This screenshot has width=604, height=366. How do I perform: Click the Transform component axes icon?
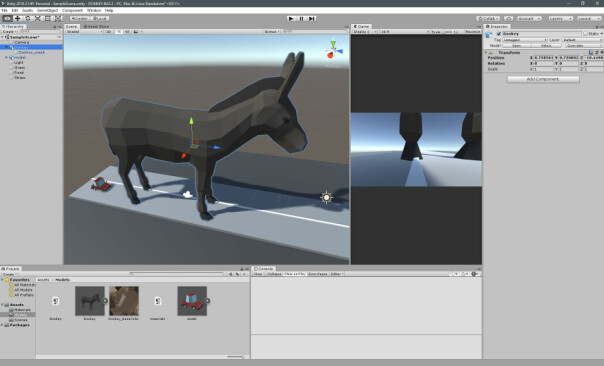490,52
